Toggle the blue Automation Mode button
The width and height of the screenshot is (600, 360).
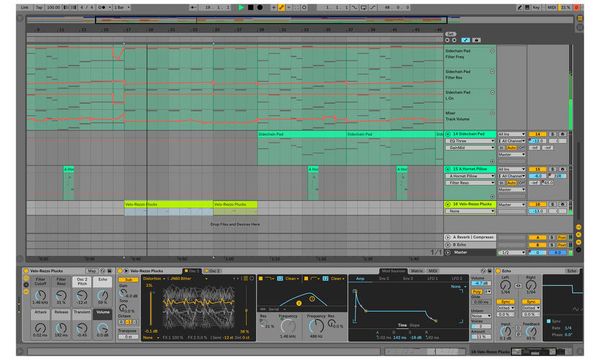click(466, 40)
